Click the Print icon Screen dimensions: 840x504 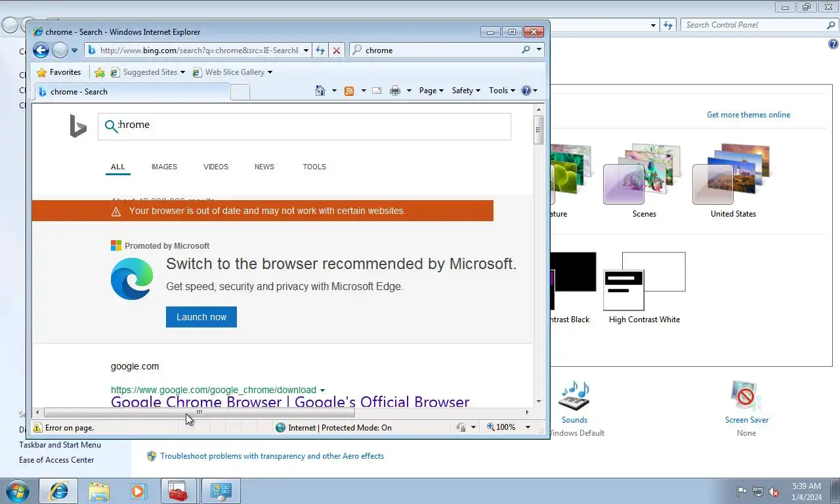(395, 91)
